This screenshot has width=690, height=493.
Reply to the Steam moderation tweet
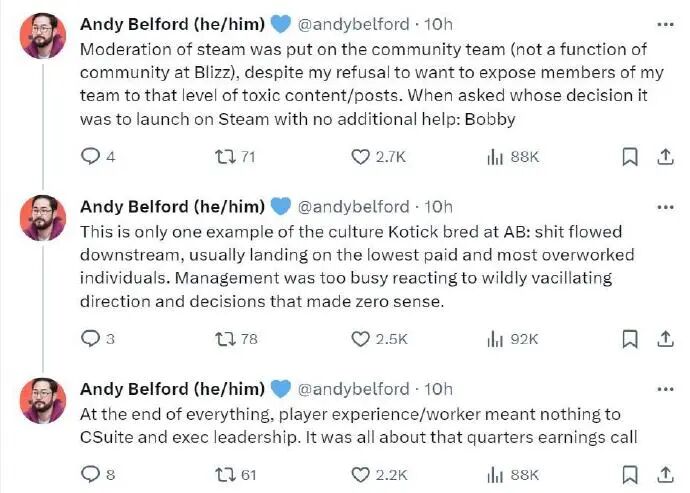pyautogui.click(x=90, y=156)
